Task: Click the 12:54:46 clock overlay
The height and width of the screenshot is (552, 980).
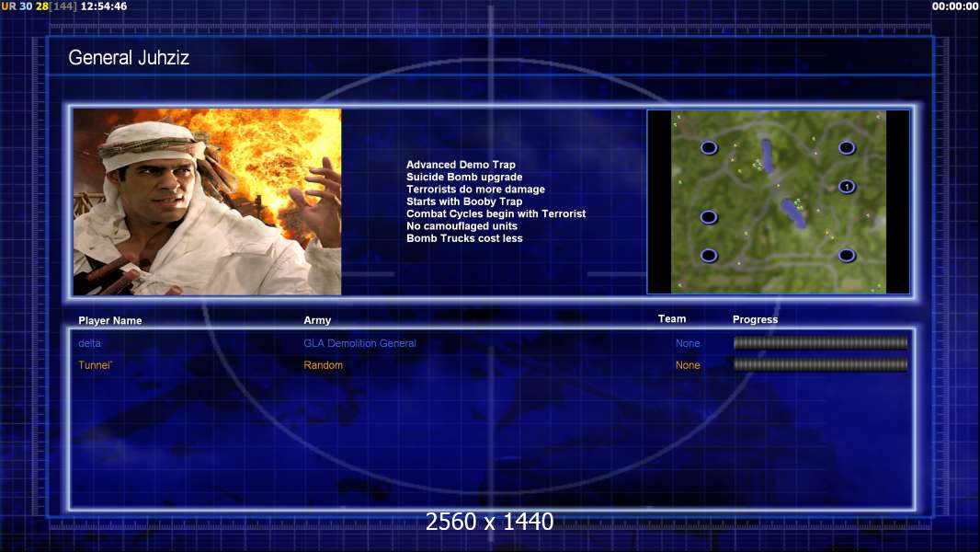Action: click(104, 6)
